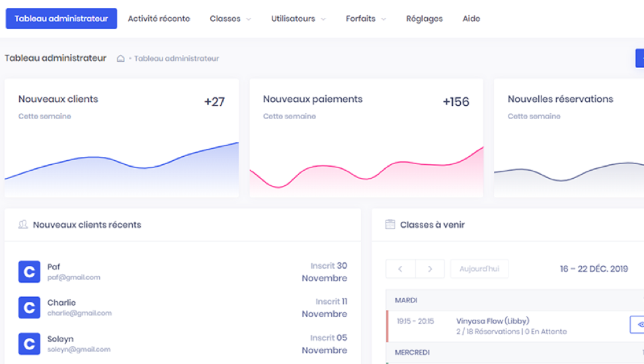The image size is (644, 364).
Task: Select client name Charlie
Action: pyautogui.click(x=61, y=302)
